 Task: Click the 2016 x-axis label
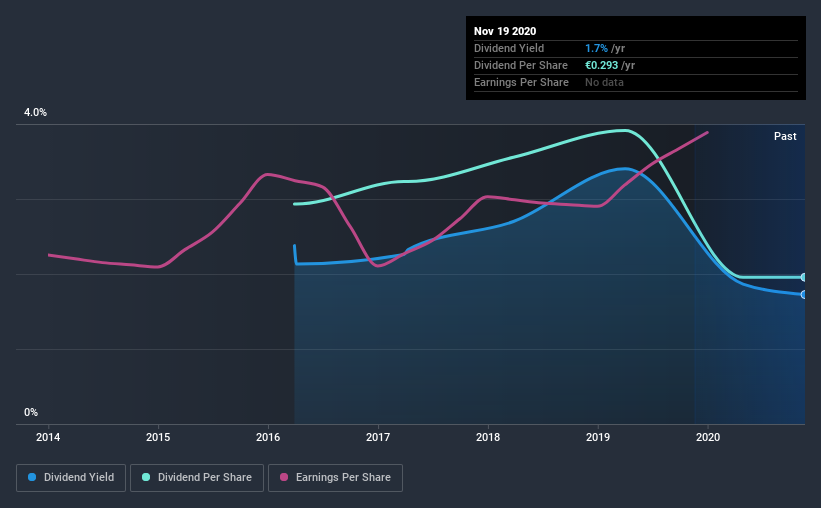coord(268,437)
